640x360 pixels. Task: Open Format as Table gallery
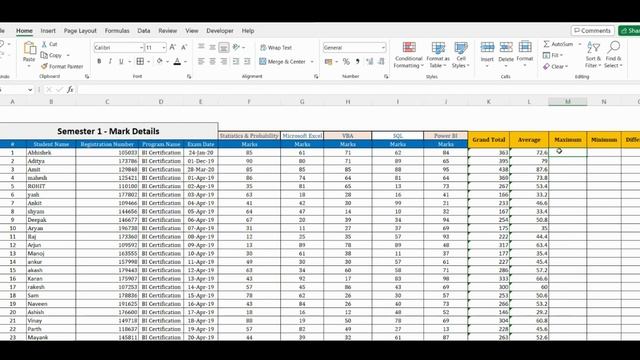click(438, 54)
